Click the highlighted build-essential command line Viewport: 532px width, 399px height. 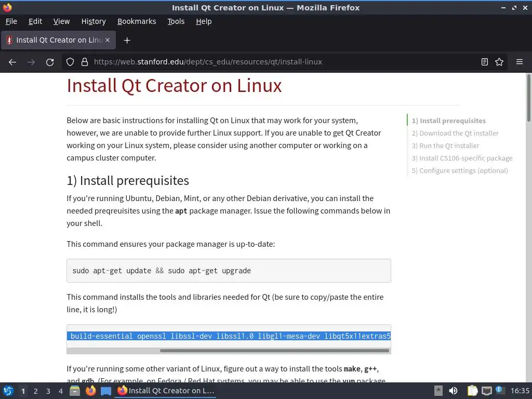coord(229,336)
